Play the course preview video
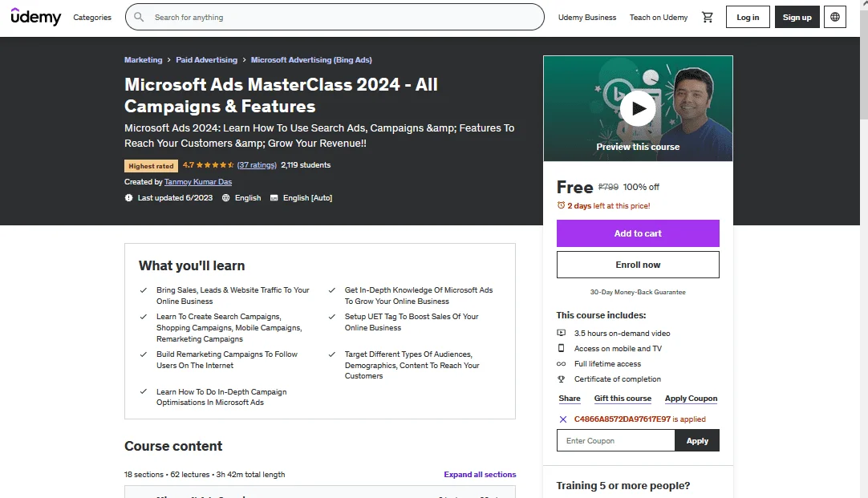 point(638,108)
